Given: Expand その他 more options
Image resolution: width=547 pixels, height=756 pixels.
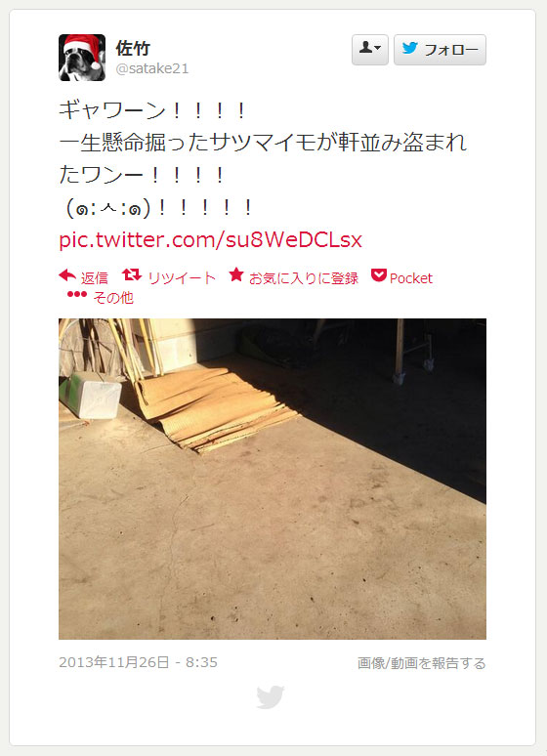Looking at the screenshot, I should [x=113, y=298].
